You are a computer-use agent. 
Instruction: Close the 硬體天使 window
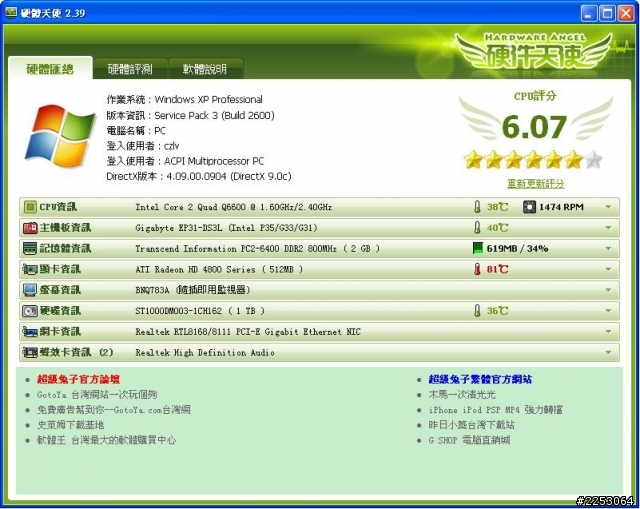tap(626, 13)
